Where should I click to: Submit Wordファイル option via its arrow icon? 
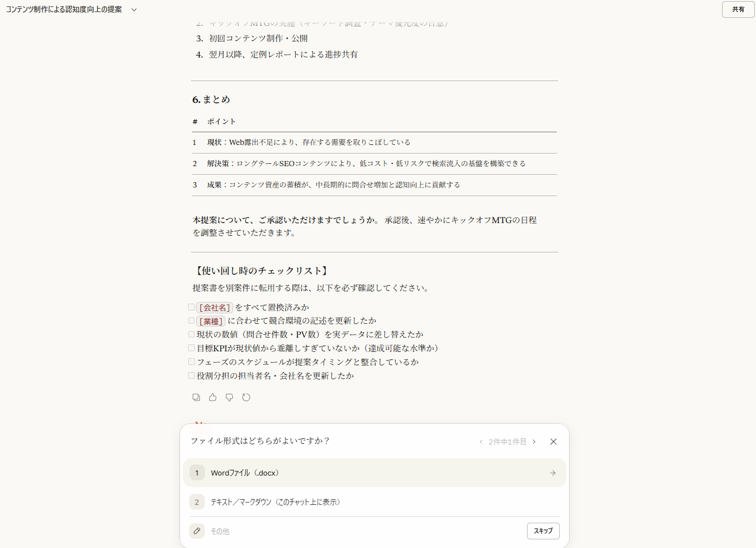552,473
